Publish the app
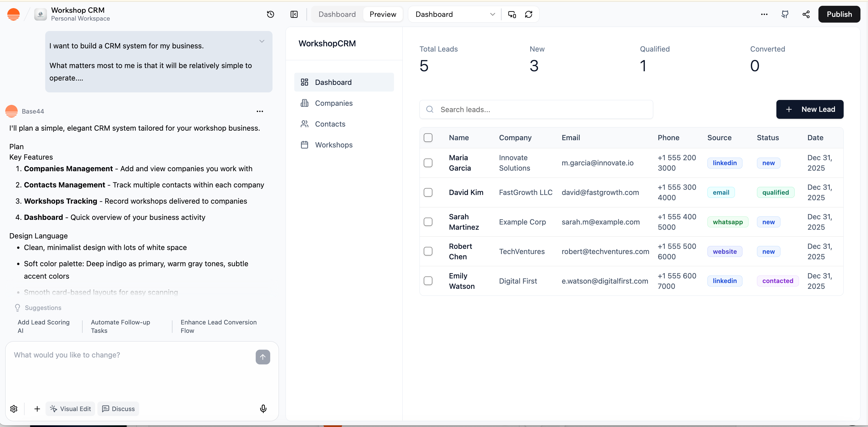Image resolution: width=868 pixels, height=427 pixels. click(x=839, y=14)
